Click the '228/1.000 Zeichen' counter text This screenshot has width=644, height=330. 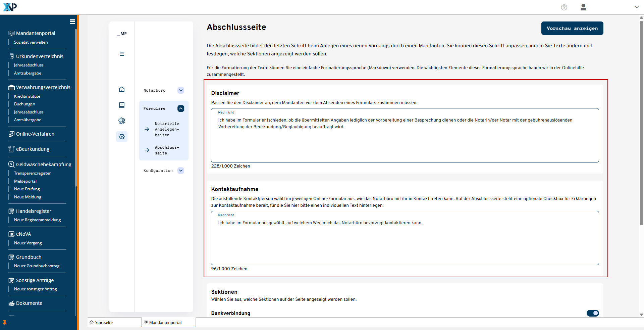coord(230,166)
